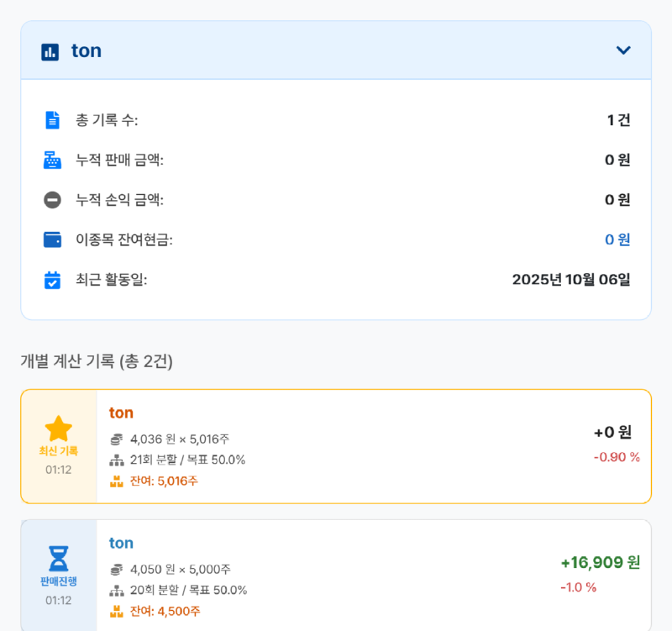672x631 pixels.
Task: Click the wallet icon for 이종목 잔여현금
Action: pos(52,239)
